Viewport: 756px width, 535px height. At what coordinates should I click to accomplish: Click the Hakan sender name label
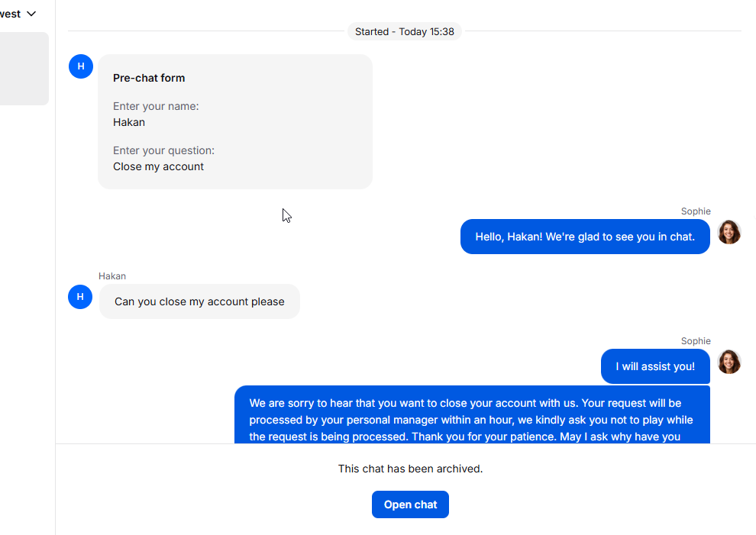[x=112, y=276]
